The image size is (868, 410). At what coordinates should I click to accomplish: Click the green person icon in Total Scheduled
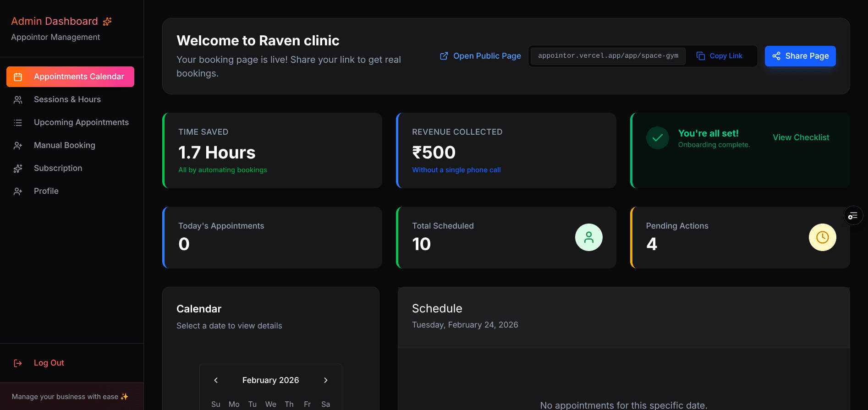588,237
